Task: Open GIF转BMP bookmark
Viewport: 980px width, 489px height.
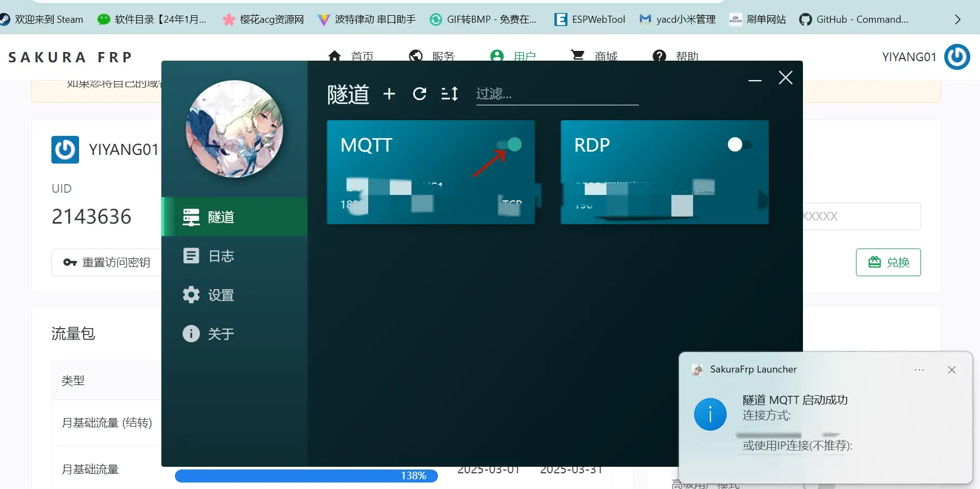Action: click(483, 19)
